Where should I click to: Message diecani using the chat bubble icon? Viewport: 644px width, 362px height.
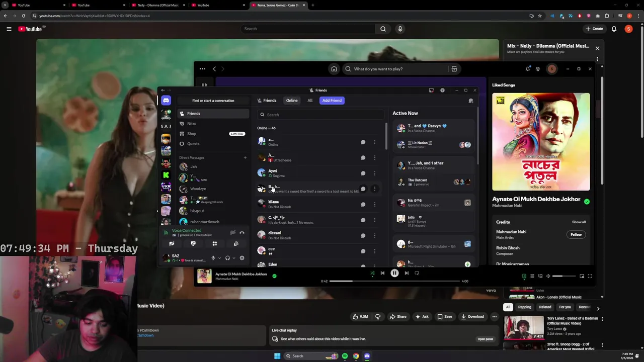pos(363,235)
